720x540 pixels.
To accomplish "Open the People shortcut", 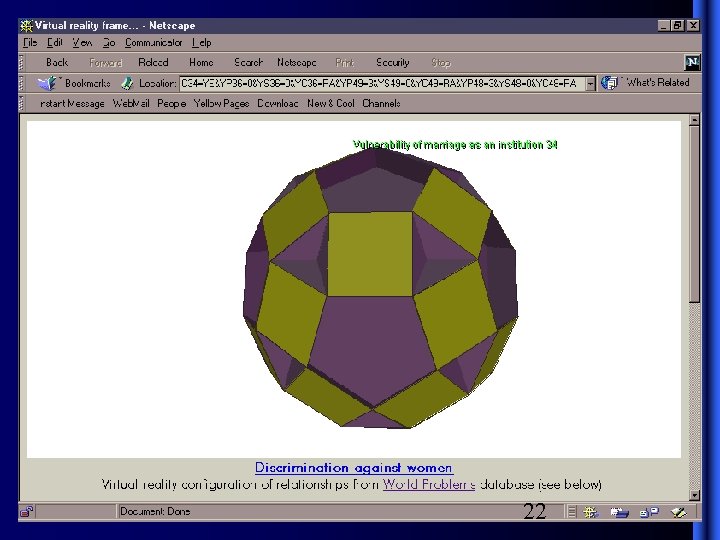I will (171, 104).
